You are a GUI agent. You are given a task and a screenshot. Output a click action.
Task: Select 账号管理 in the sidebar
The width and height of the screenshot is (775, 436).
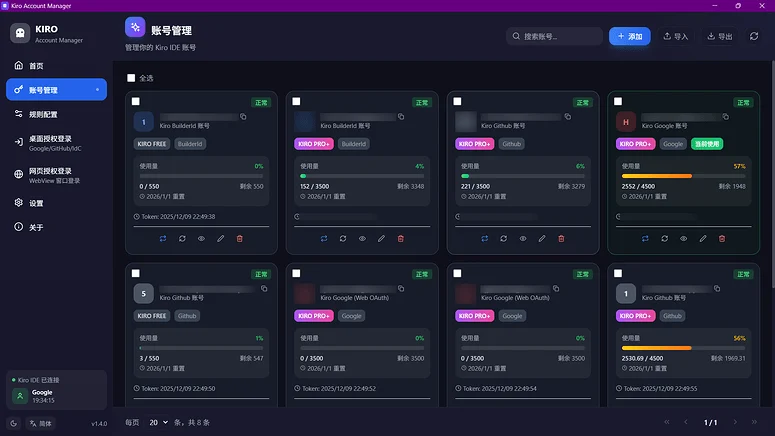pyautogui.click(x=56, y=89)
